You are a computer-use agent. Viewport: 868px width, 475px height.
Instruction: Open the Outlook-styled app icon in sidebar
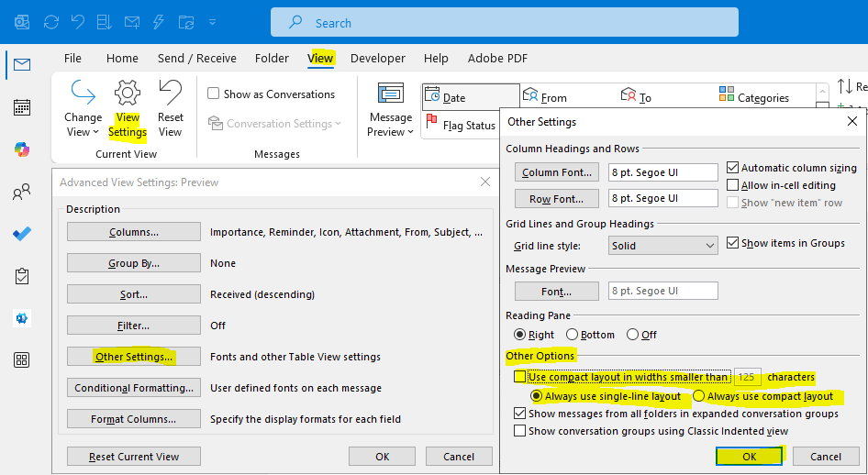click(x=22, y=318)
